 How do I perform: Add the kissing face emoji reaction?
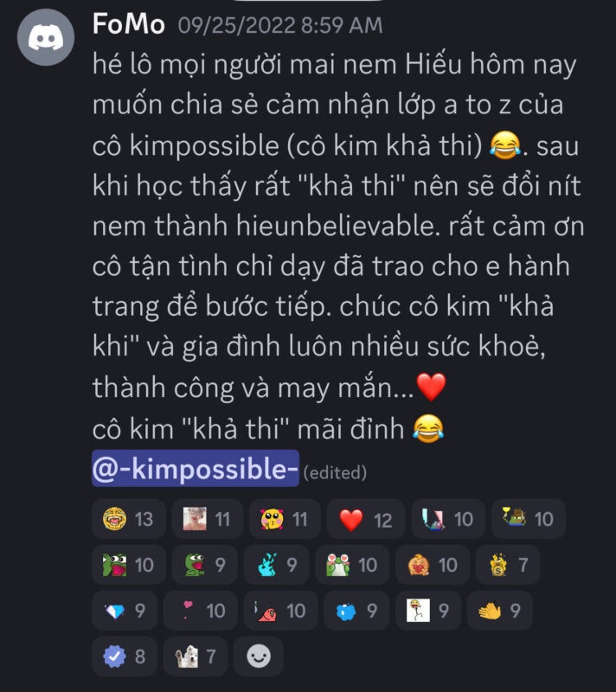(285, 519)
